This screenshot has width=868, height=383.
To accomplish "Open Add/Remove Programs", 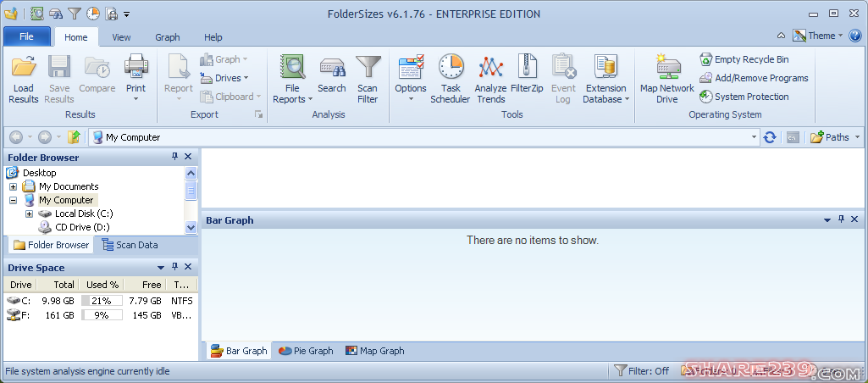I will coord(754,78).
